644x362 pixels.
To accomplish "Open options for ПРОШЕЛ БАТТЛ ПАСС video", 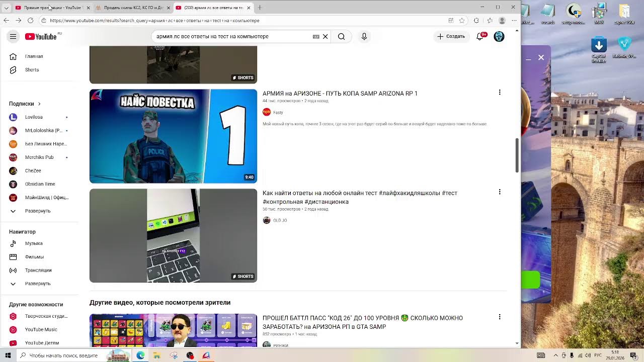I will (500, 317).
